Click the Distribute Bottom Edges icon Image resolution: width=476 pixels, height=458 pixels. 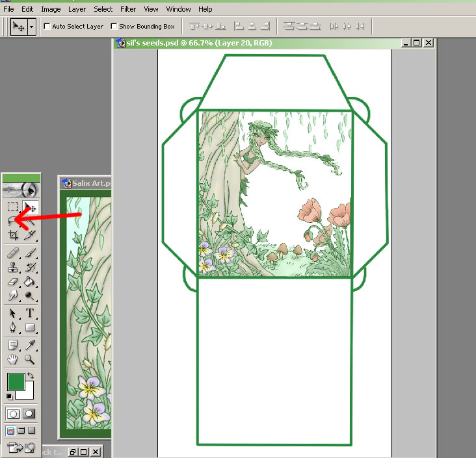(x=315, y=27)
